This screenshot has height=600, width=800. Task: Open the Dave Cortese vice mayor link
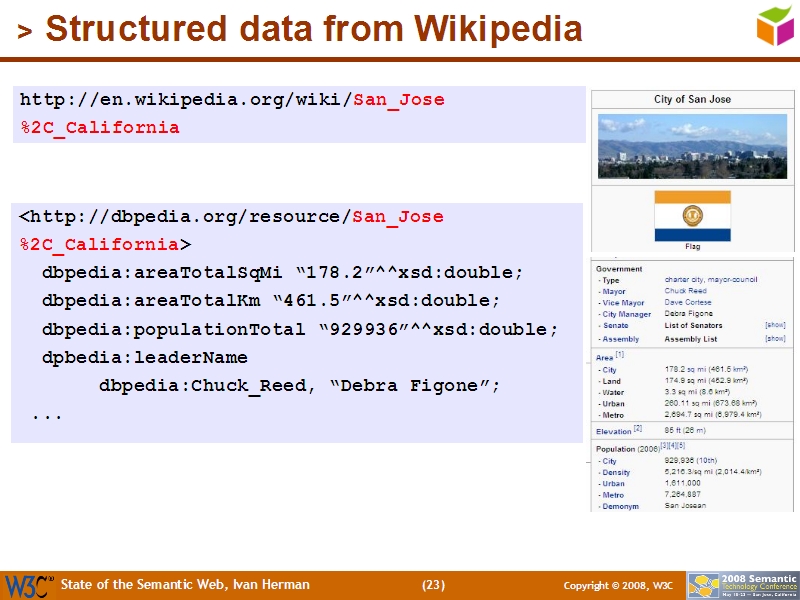click(687, 301)
